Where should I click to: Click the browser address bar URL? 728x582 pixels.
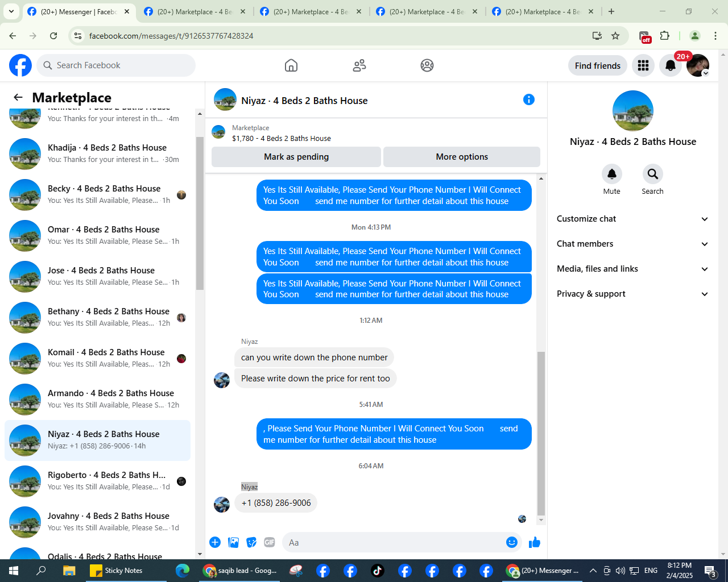(x=171, y=36)
